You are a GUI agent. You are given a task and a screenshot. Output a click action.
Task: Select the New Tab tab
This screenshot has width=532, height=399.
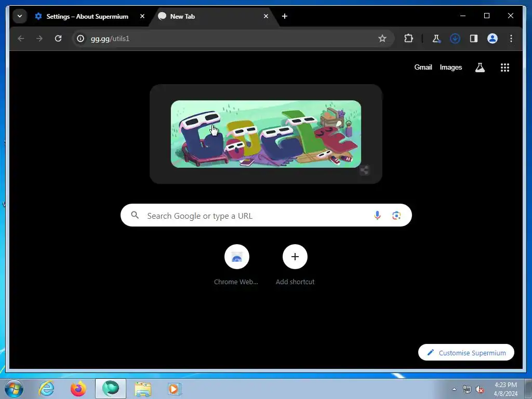(210, 16)
